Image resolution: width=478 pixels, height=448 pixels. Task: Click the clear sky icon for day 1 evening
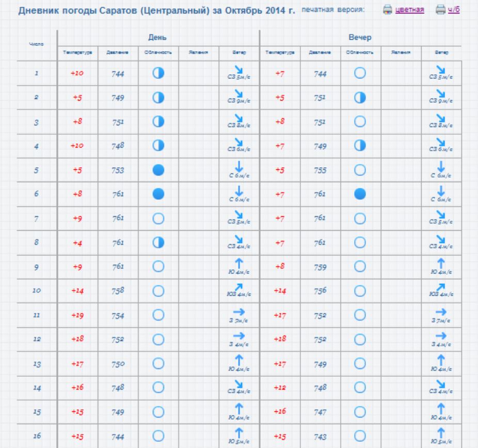[360, 73]
